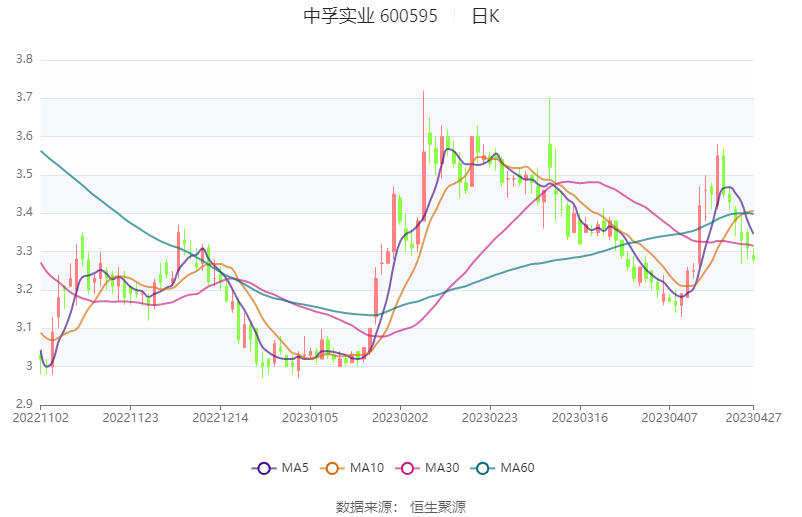Image resolution: width=802 pixels, height=517 pixels.
Task: Click the 2.9 value on the price axis
Action: point(24,404)
